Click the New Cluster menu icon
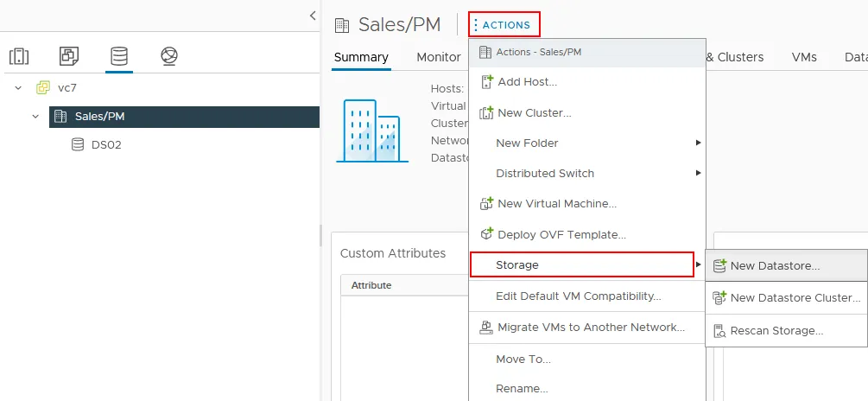 coord(485,112)
